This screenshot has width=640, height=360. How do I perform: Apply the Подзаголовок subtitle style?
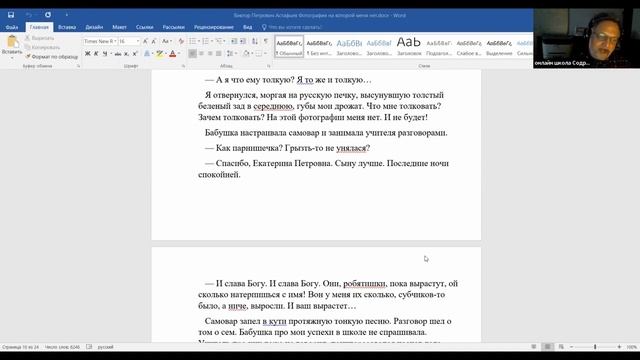point(439,46)
